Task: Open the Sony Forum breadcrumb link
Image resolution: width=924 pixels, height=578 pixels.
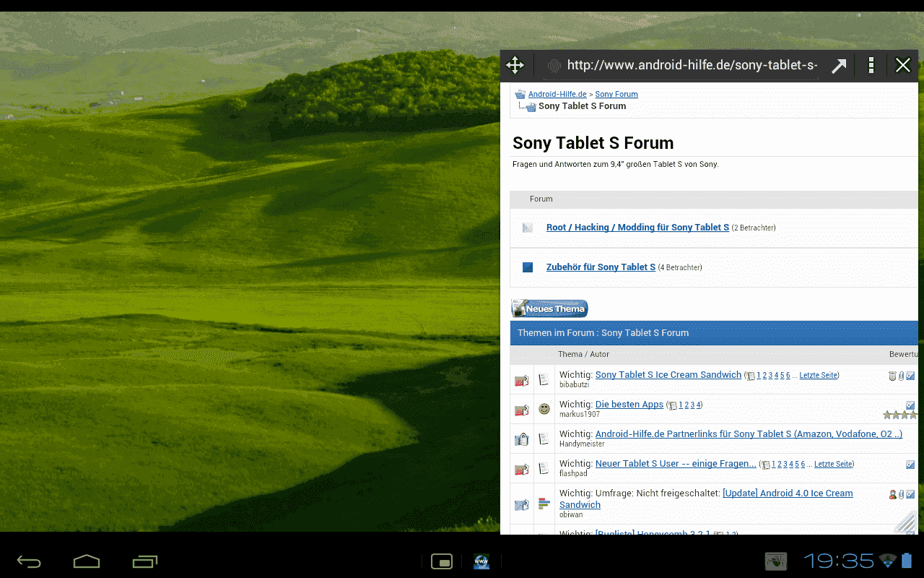Action: click(616, 94)
